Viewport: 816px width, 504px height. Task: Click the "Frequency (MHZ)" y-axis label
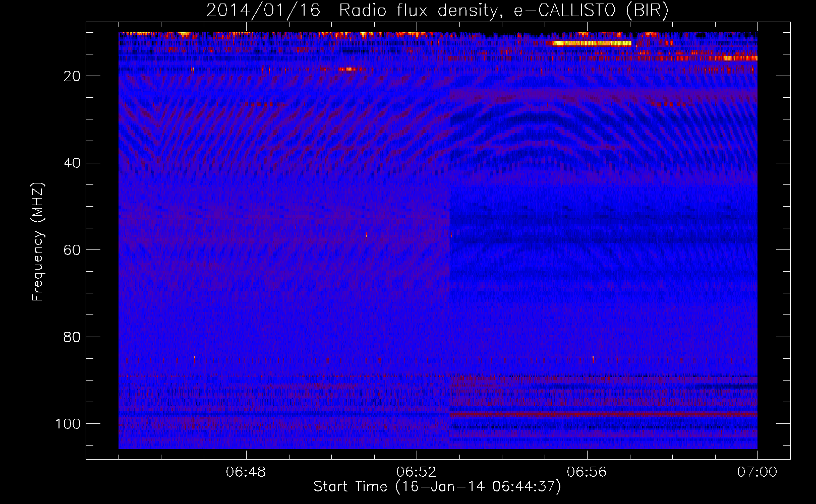pos(38,242)
